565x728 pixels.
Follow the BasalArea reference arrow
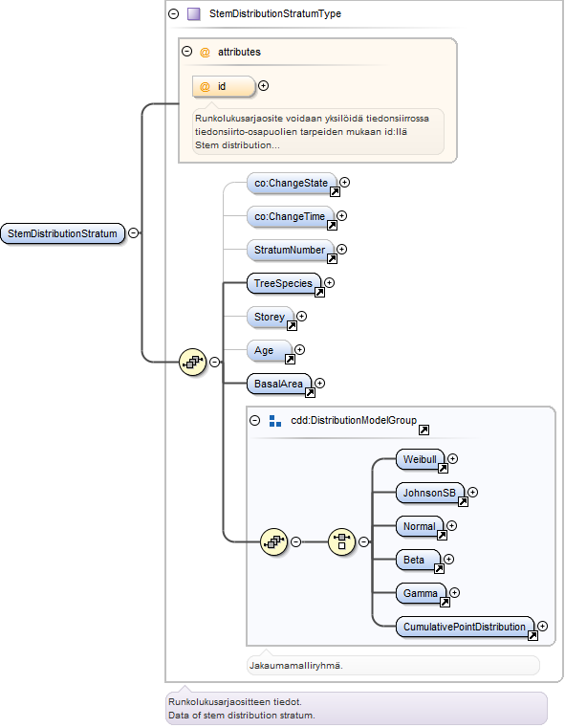tap(310, 392)
